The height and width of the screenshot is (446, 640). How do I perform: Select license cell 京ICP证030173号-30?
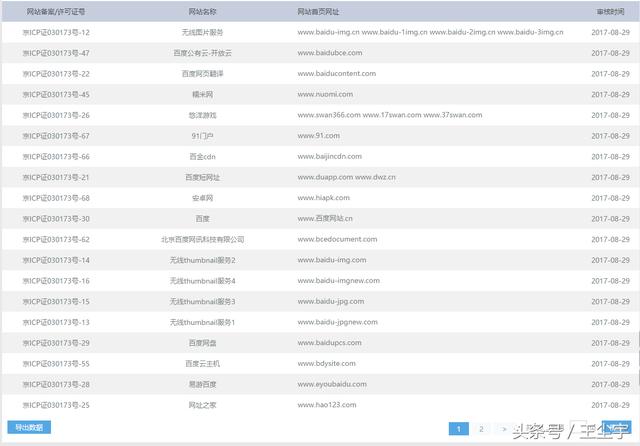pyautogui.click(x=56, y=219)
